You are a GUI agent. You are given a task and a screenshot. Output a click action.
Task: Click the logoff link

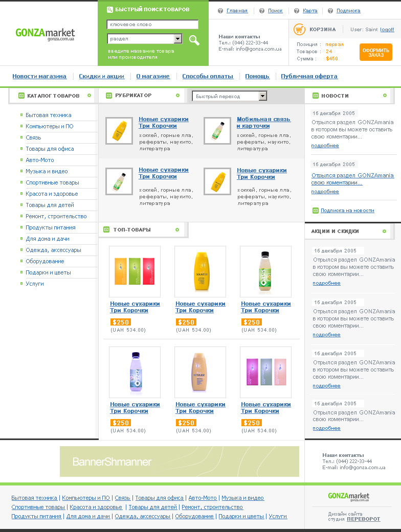[387, 30]
